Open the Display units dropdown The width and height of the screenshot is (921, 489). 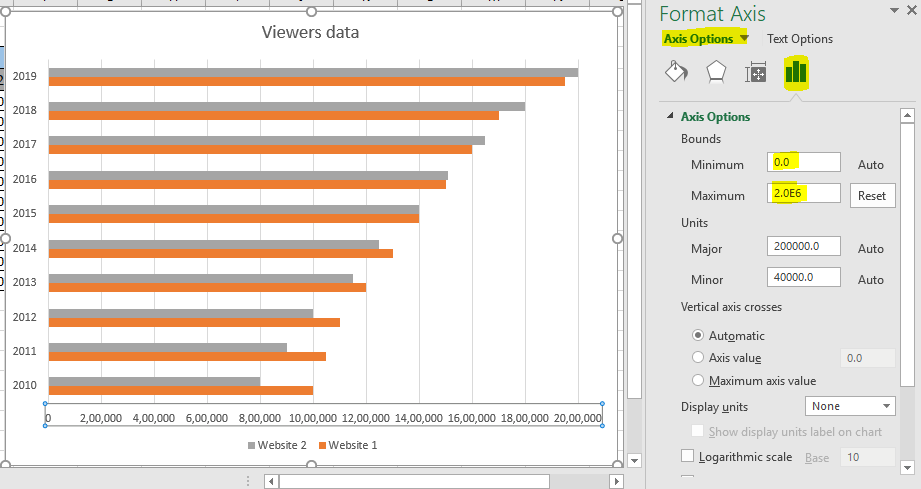click(x=850, y=406)
